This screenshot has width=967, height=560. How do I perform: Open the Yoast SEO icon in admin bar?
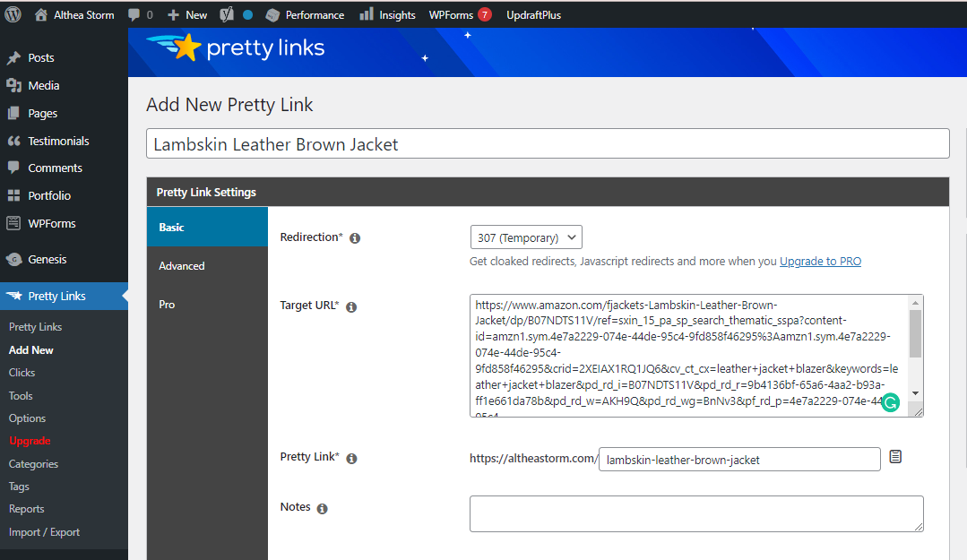[x=227, y=15]
